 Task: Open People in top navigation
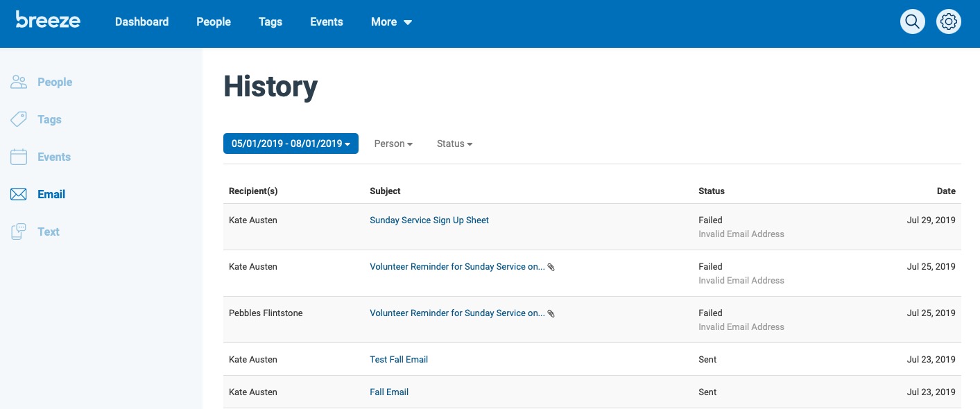pos(214,22)
